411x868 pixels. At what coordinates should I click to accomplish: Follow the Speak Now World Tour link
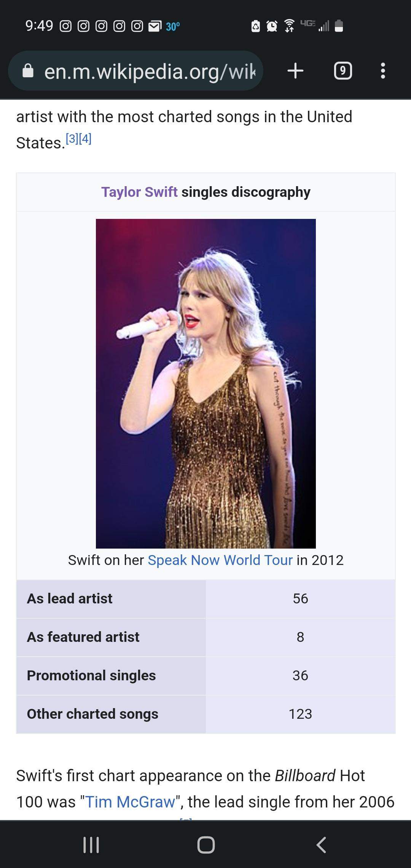(x=220, y=560)
